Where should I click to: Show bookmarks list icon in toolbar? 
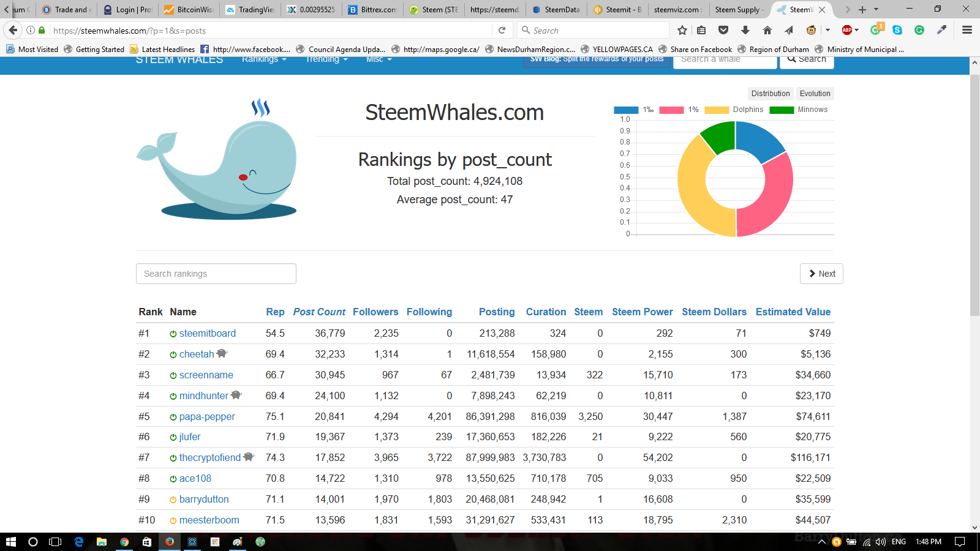[702, 30]
